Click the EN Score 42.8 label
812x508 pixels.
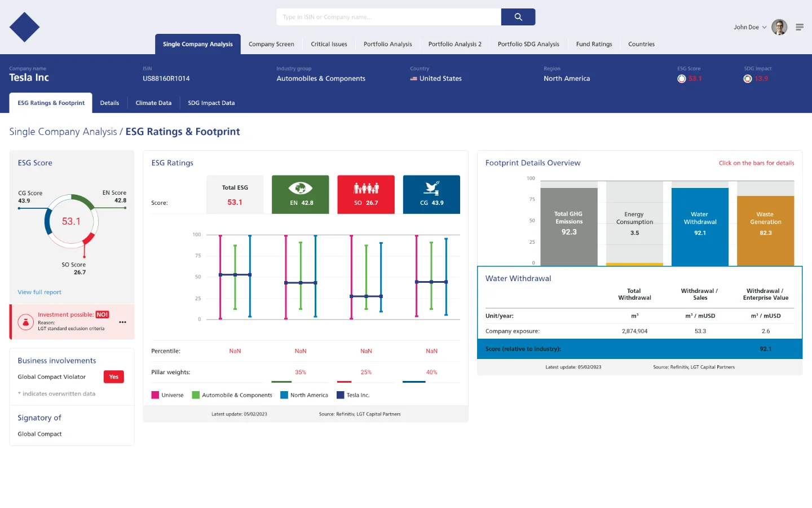coord(114,196)
